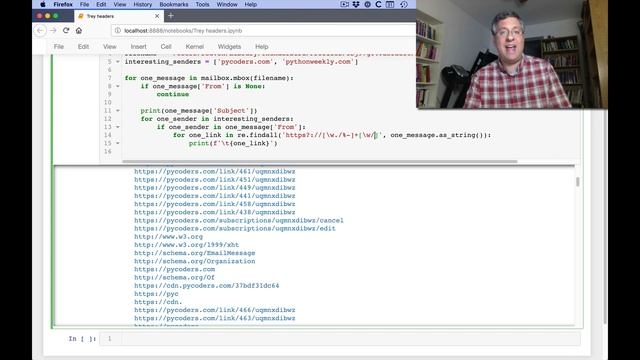The width and height of the screenshot is (640, 360).
Task: Click the regex string on code line 14
Action: pos(333,135)
